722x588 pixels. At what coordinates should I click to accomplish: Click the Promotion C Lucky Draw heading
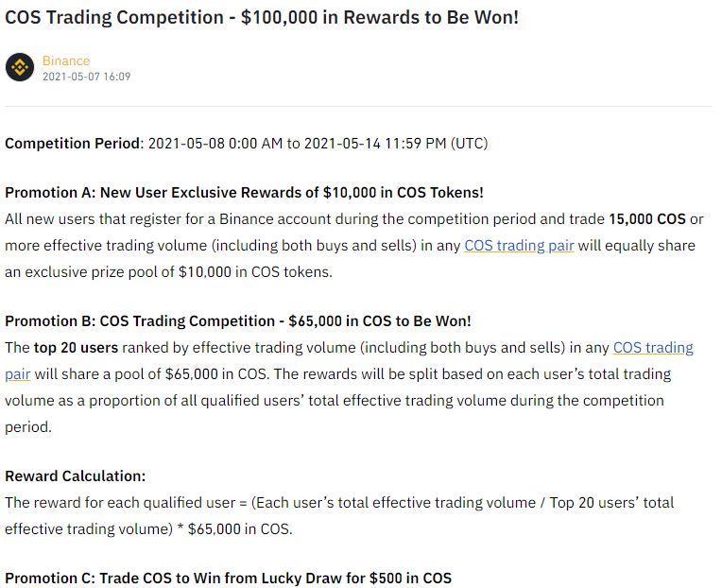click(x=229, y=579)
